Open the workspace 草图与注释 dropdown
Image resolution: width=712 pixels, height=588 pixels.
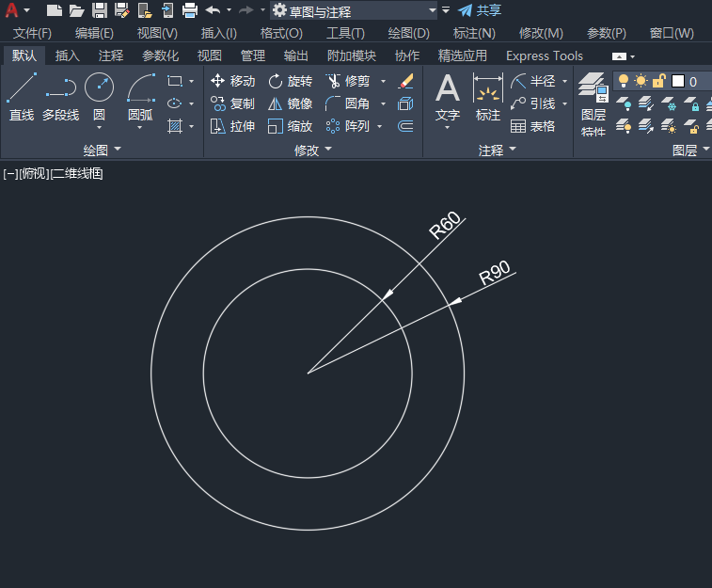pos(354,11)
